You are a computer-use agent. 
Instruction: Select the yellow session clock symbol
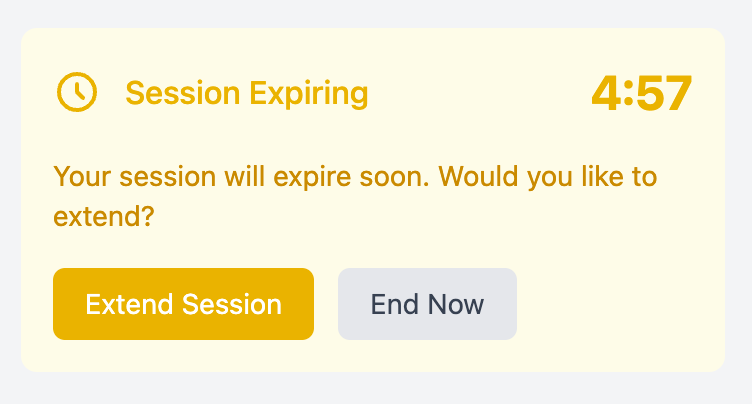pos(77,92)
